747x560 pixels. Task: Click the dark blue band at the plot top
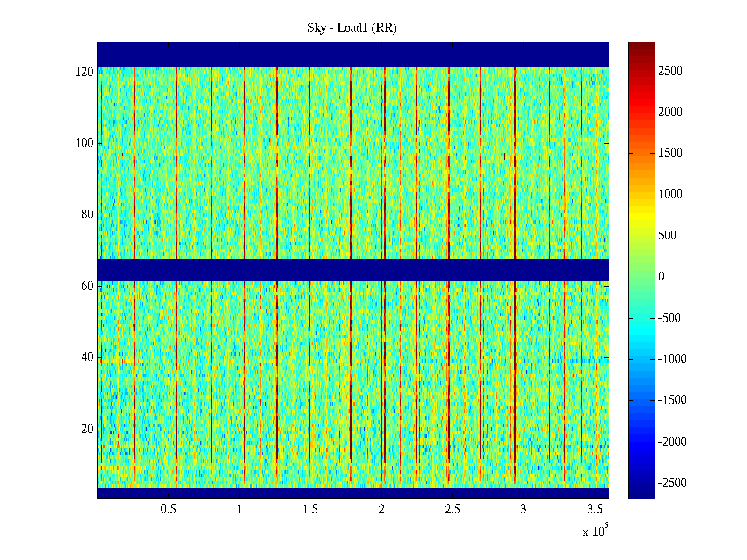(x=352, y=54)
